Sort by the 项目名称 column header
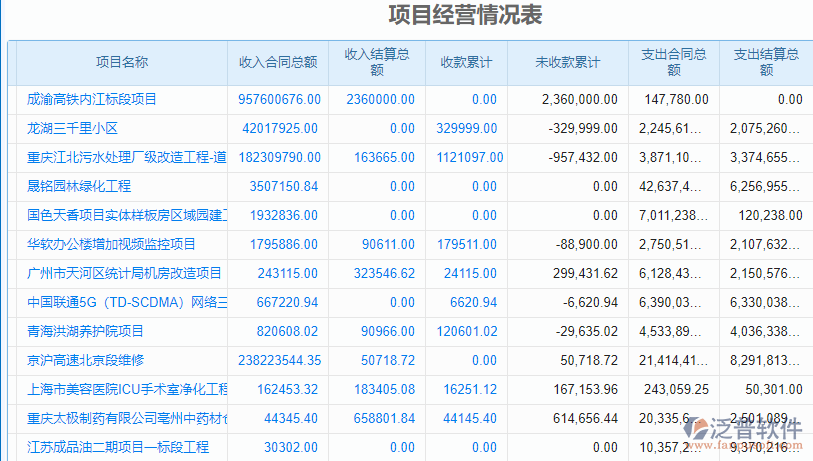Viewport: 813px width, 461px height. [x=122, y=62]
